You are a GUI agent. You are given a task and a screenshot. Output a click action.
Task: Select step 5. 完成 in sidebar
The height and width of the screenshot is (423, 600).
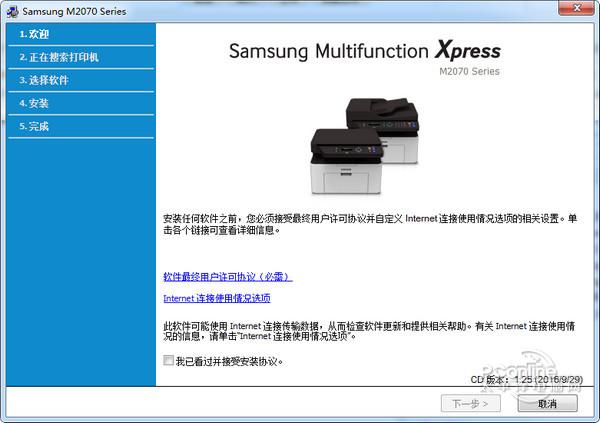click(x=81, y=126)
